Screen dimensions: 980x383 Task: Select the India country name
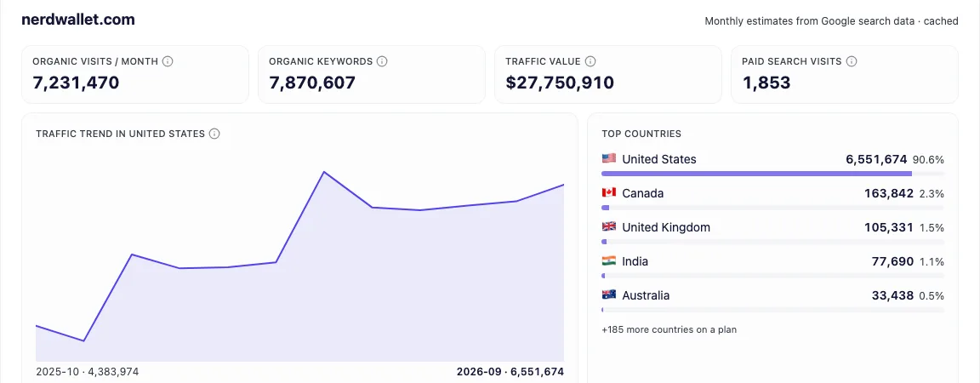tap(635, 261)
